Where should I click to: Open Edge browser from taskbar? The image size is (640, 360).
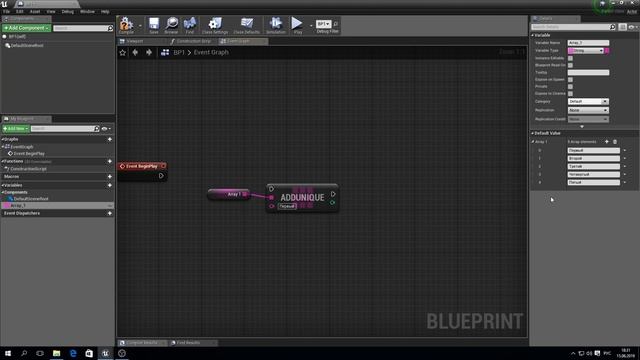(x=73, y=353)
